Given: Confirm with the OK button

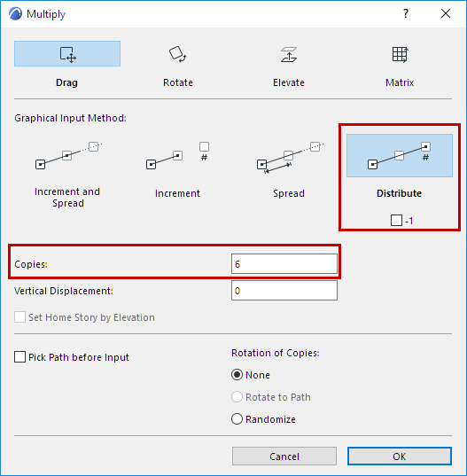Looking at the screenshot, I should pos(400,456).
